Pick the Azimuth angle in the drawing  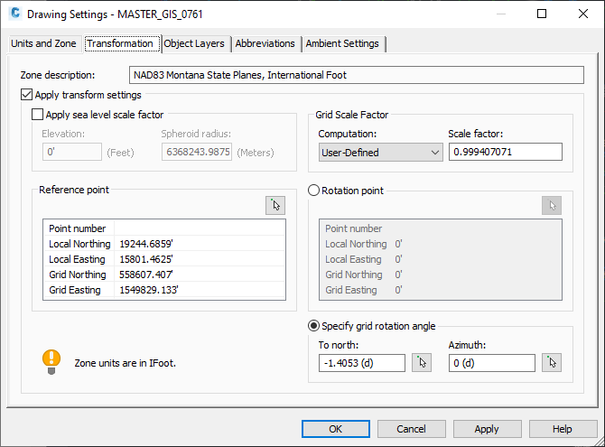click(x=551, y=363)
